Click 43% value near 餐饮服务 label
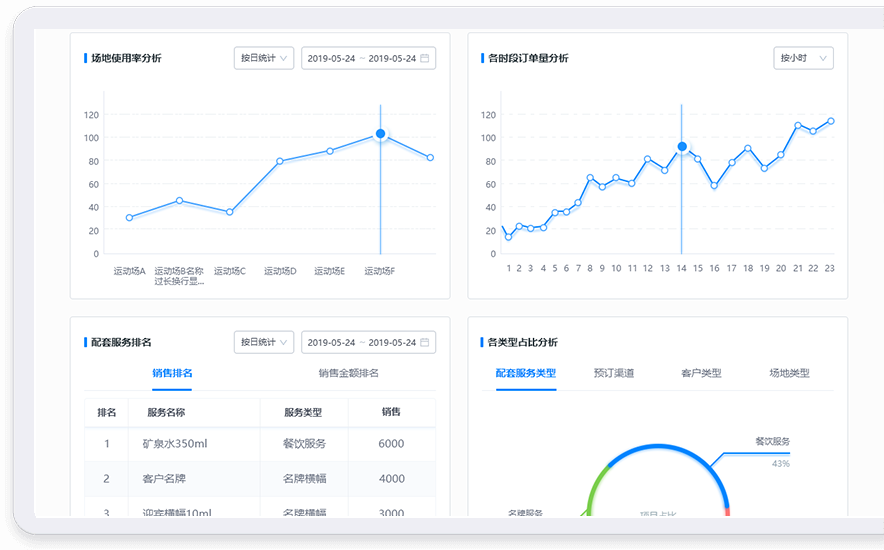The image size is (884, 550). (781, 464)
